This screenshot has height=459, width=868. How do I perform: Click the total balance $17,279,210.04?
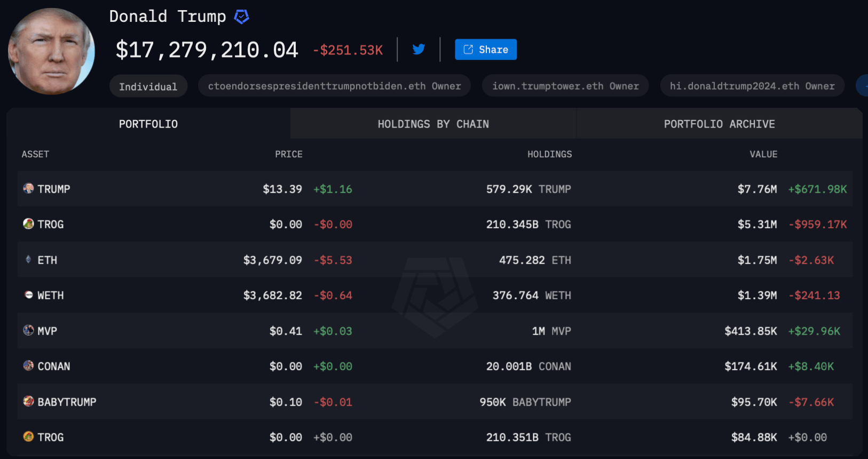click(207, 50)
